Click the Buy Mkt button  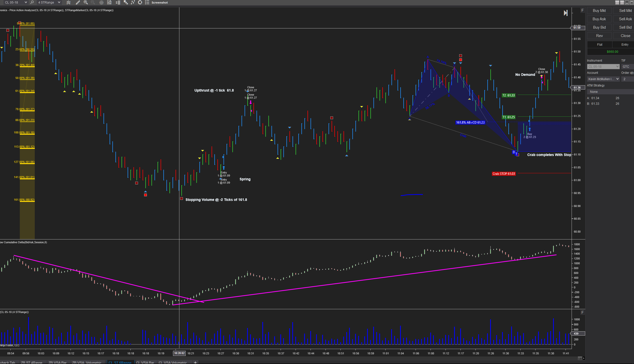tap(599, 11)
